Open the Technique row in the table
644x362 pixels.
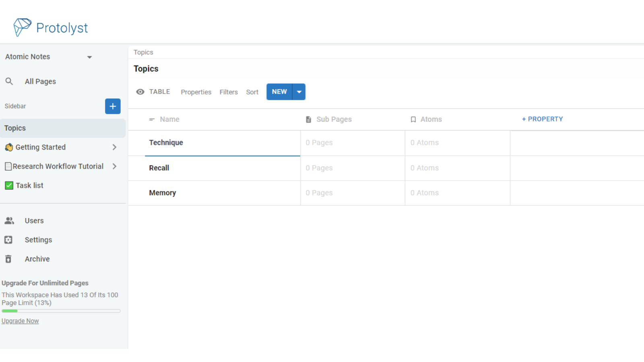(166, 142)
